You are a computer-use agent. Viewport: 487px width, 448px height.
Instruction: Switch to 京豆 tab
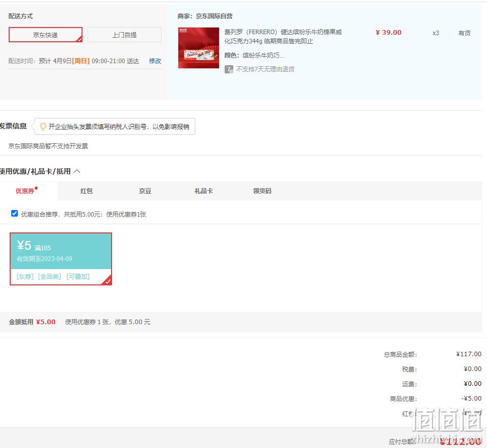pos(145,191)
